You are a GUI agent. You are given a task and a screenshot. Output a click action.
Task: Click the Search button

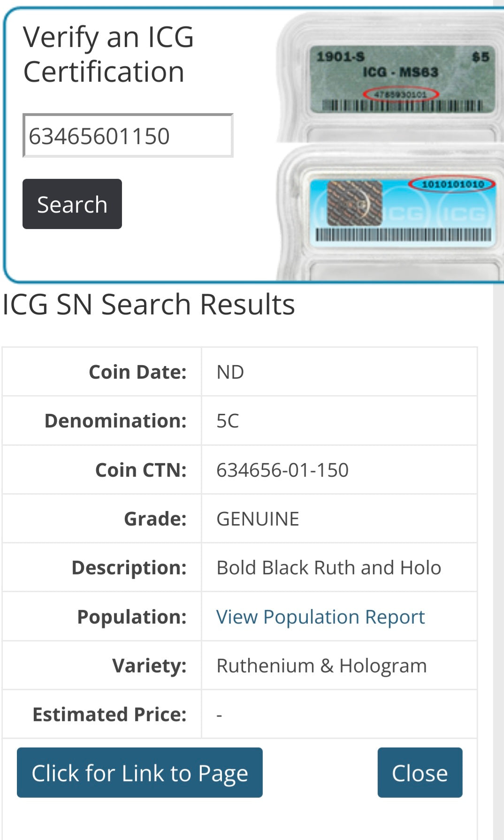(72, 204)
